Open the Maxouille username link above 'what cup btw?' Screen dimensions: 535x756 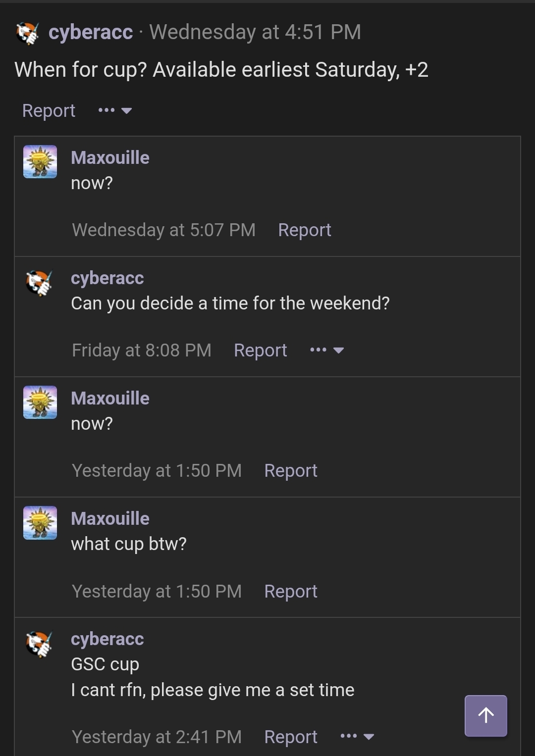point(110,519)
